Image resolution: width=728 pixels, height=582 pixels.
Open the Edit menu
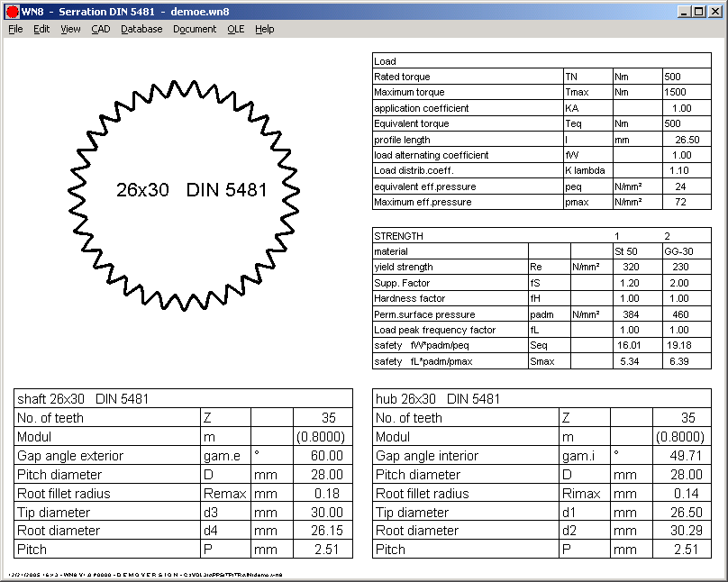(x=41, y=29)
